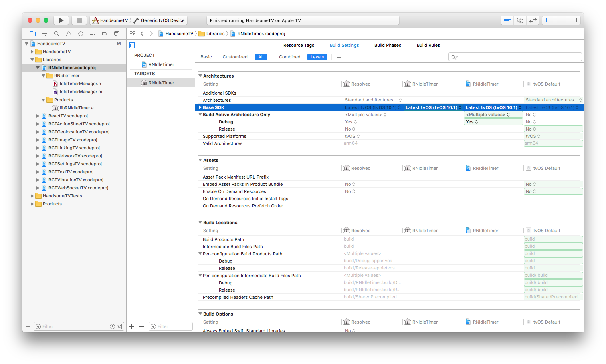The width and height of the screenshot is (606, 364).
Task: Switch to Combined view
Action: click(289, 57)
